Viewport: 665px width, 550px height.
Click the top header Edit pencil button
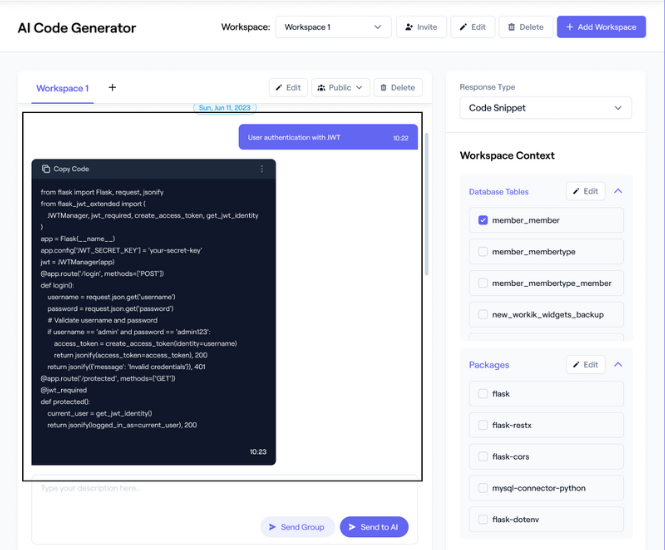tap(472, 27)
